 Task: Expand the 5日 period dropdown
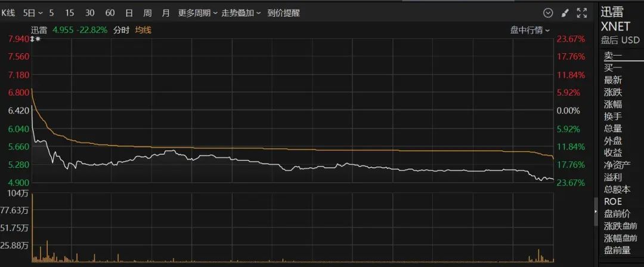(33, 13)
